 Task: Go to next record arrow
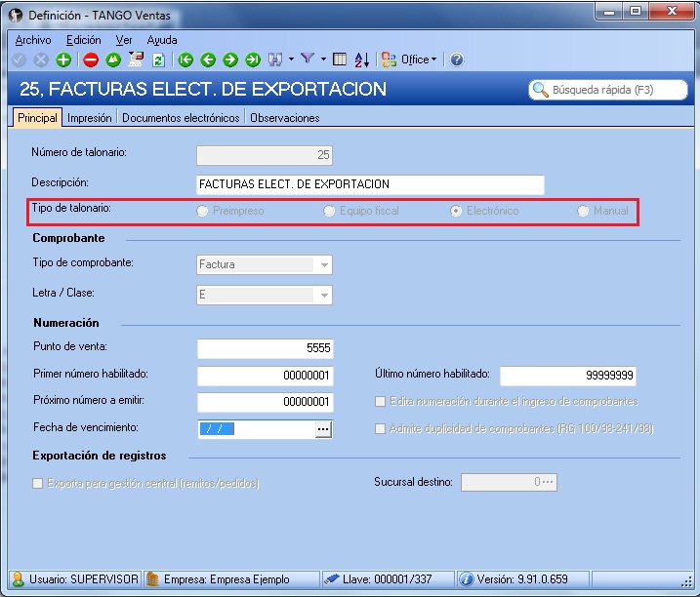coord(230,60)
